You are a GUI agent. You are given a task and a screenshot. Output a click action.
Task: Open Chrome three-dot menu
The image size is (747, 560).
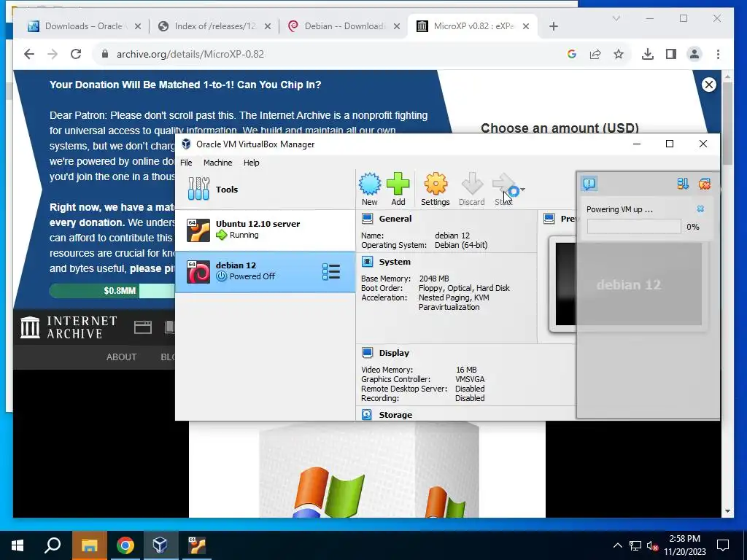coord(718,54)
